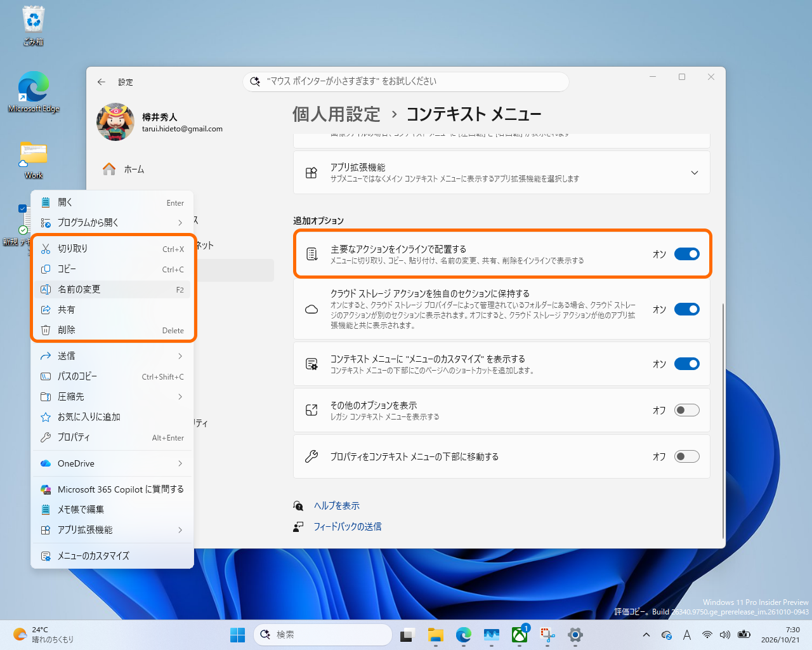This screenshot has height=650, width=812.
Task: Open the ヘルプを表示 link
Action: point(337,506)
